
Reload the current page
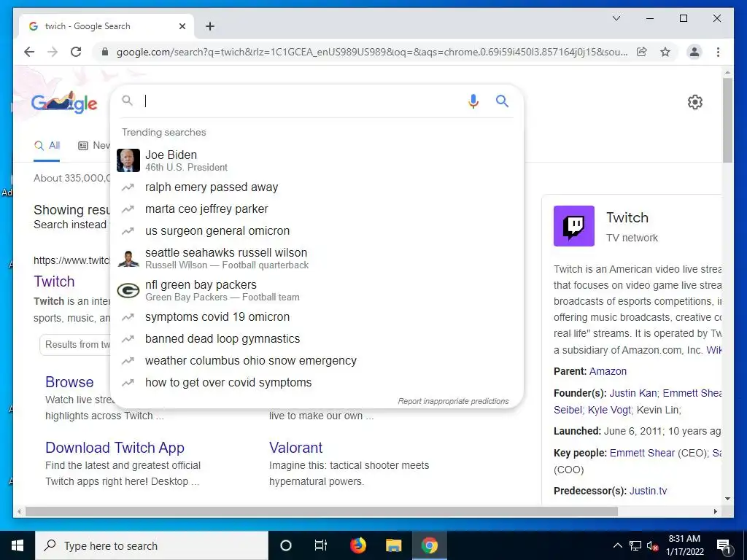tap(76, 52)
